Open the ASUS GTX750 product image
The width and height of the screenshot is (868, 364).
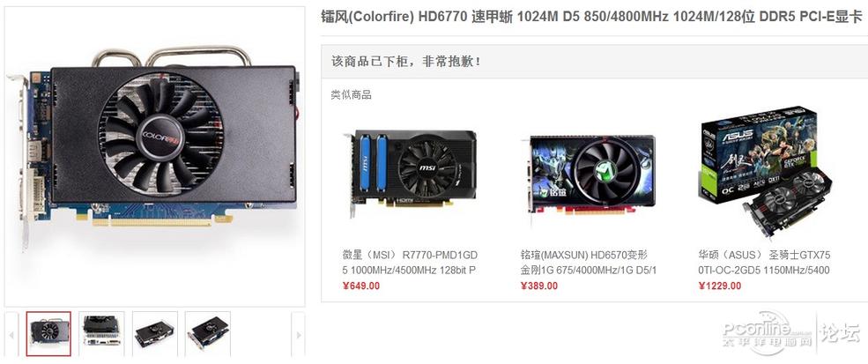(x=766, y=172)
